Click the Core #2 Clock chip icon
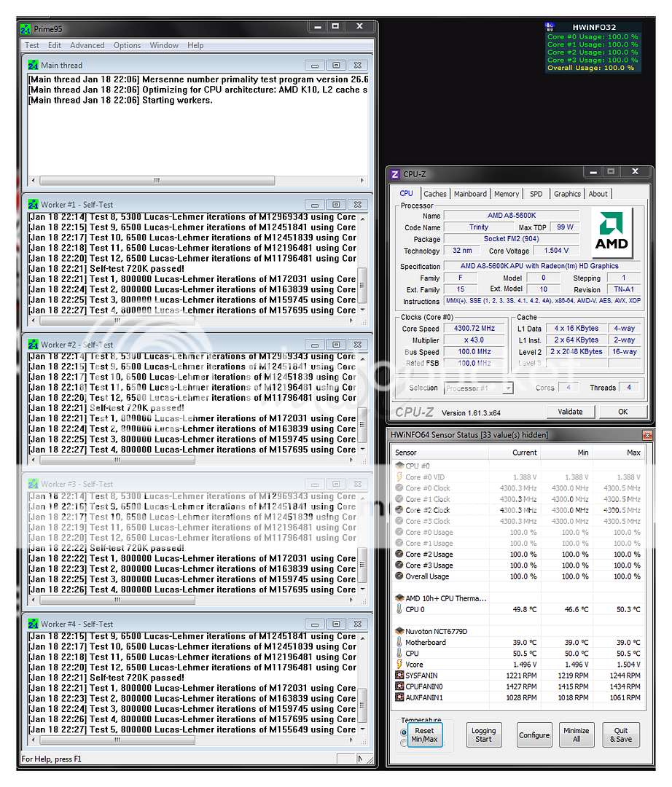 [397, 510]
